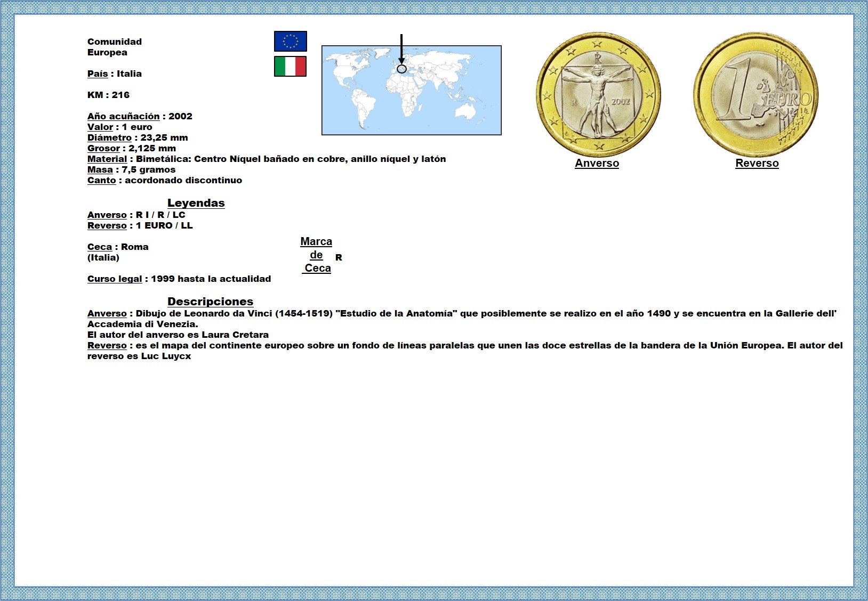Image resolution: width=868 pixels, height=601 pixels.
Task: Click the 'KM : 216' text
Action: (x=108, y=95)
